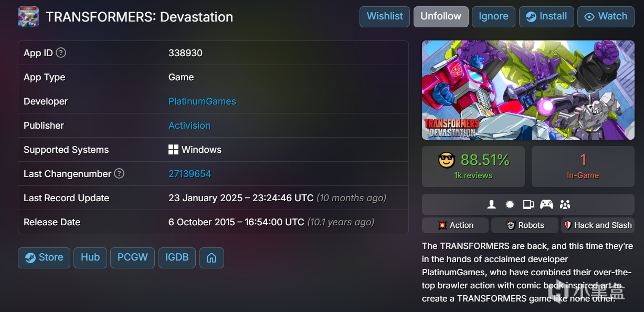The image size is (644, 312).
Task: Click the Supported Systems row label
Action: click(66, 150)
